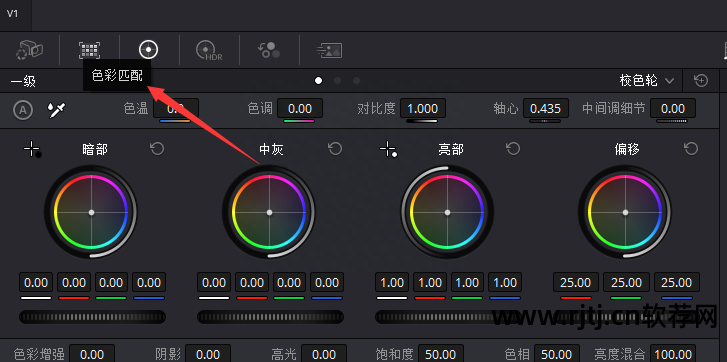Switch to second page dot indicator
Image resolution: width=727 pixels, height=362 pixels.
[x=338, y=81]
